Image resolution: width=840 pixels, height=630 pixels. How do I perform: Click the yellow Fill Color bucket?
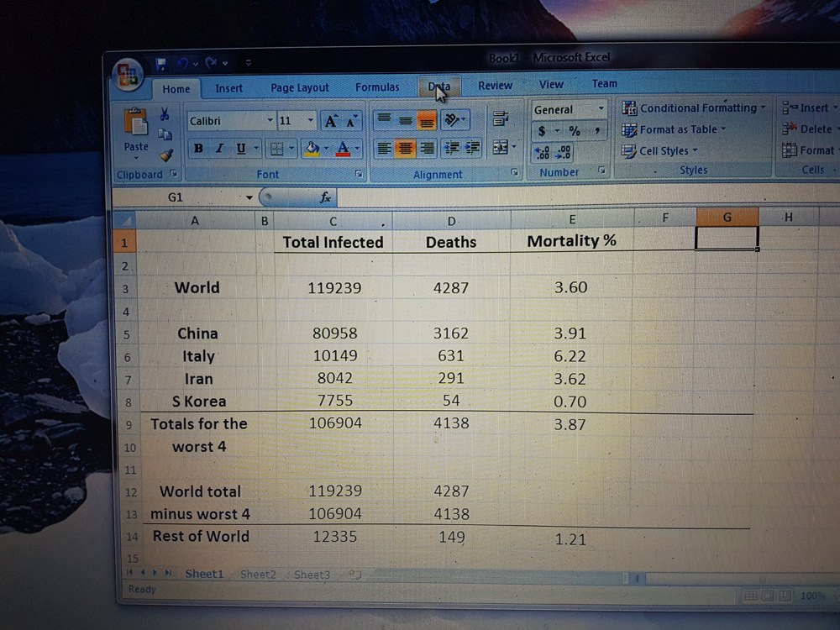(312, 149)
